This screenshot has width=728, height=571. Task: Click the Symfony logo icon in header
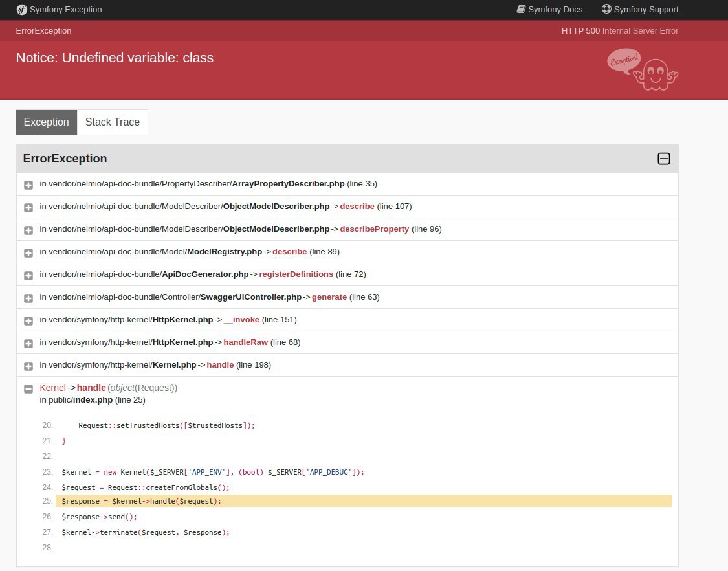coord(21,9)
